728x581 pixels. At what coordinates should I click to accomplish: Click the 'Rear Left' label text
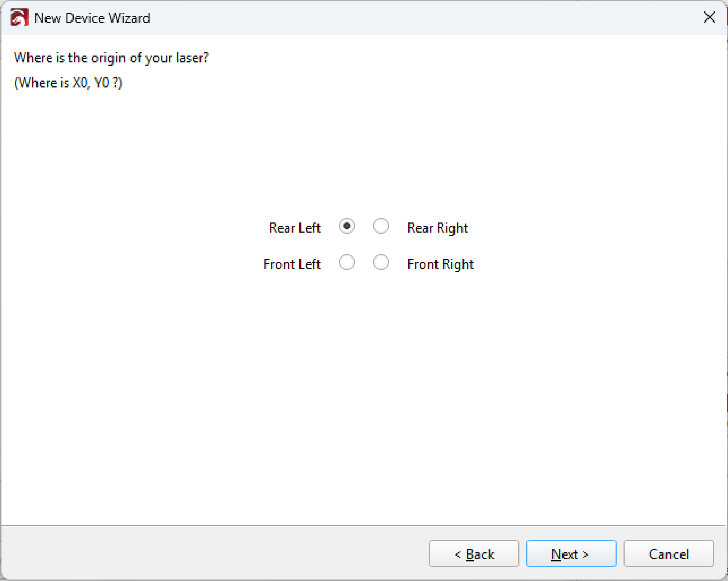(295, 228)
